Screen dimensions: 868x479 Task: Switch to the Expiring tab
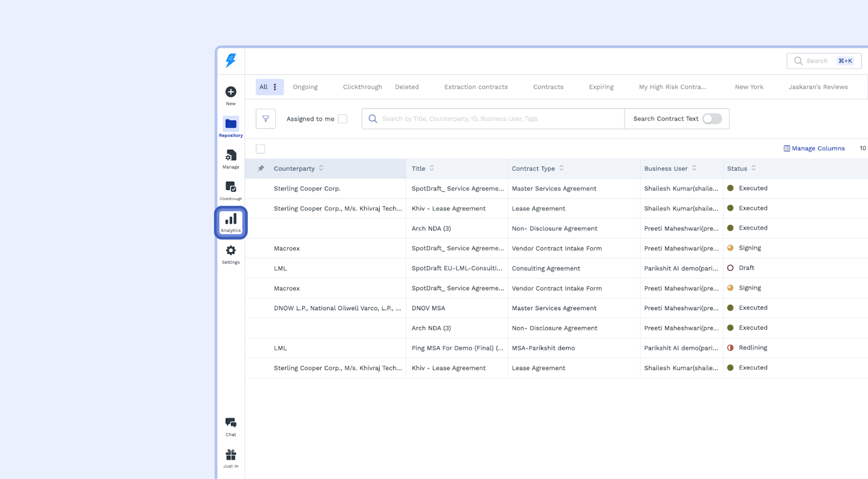coord(601,87)
